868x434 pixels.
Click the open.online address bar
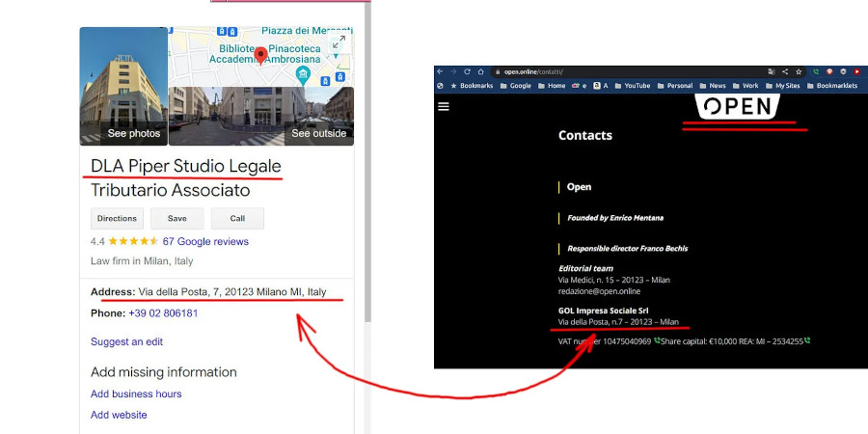pyautogui.click(x=626, y=72)
